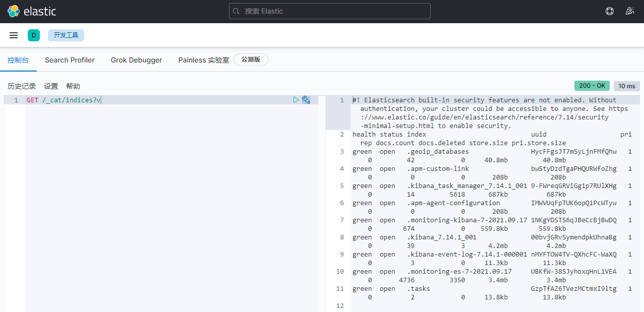Open the 设置 console settings
This screenshot has width=644, height=312.
coord(51,86)
